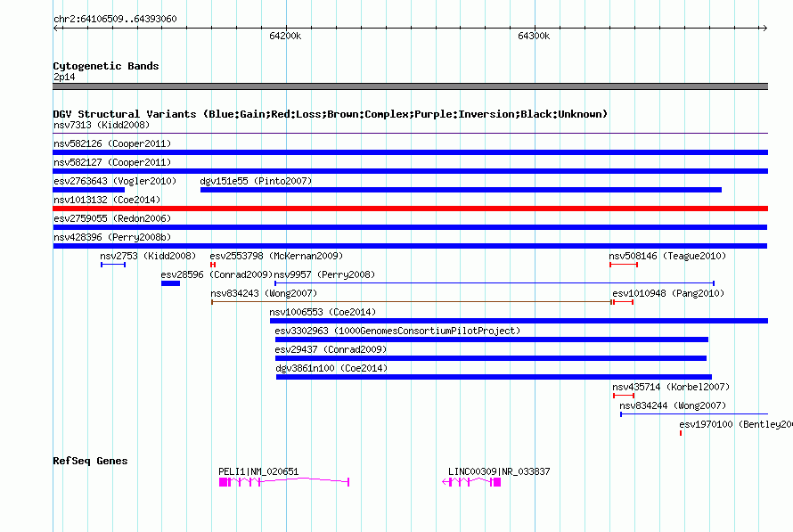Open esv28596 (Conrad2009) variant label
The height and width of the screenshot is (532, 793).
coord(217,274)
